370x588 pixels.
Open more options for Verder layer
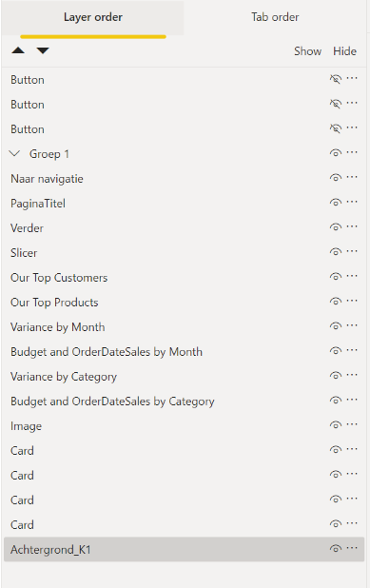[x=352, y=226]
